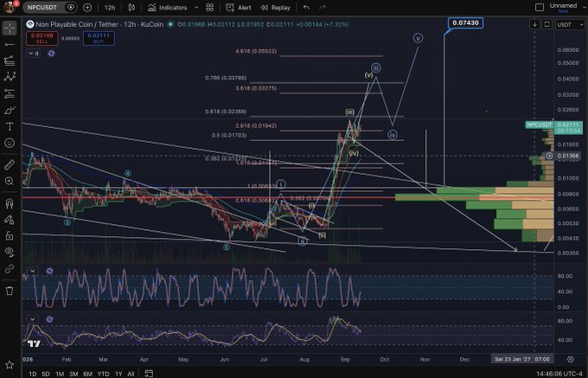Click the trash remove objects icon
Viewport: 588px width, 378px height.
[10, 291]
